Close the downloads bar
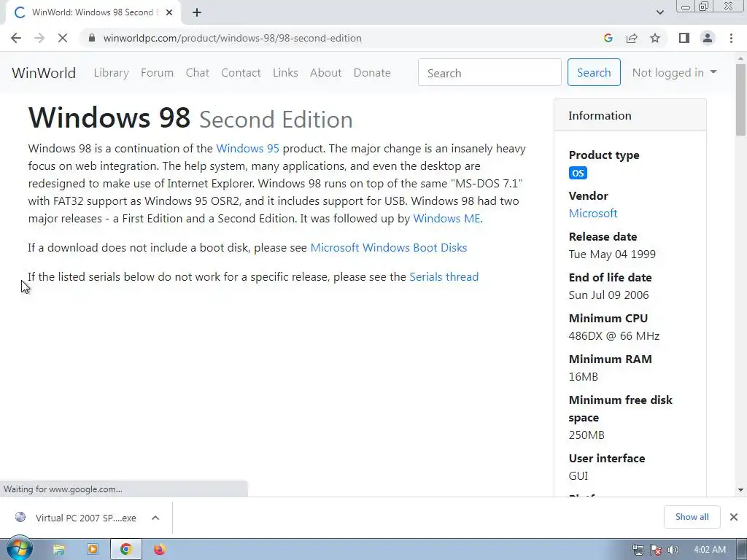Viewport: 747px width, 560px height. coord(734,517)
